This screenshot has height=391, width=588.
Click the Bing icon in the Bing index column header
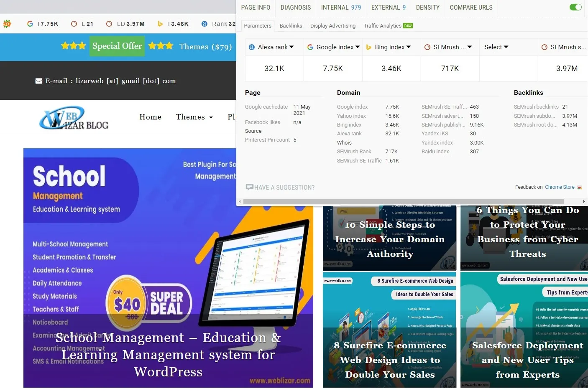coord(369,47)
